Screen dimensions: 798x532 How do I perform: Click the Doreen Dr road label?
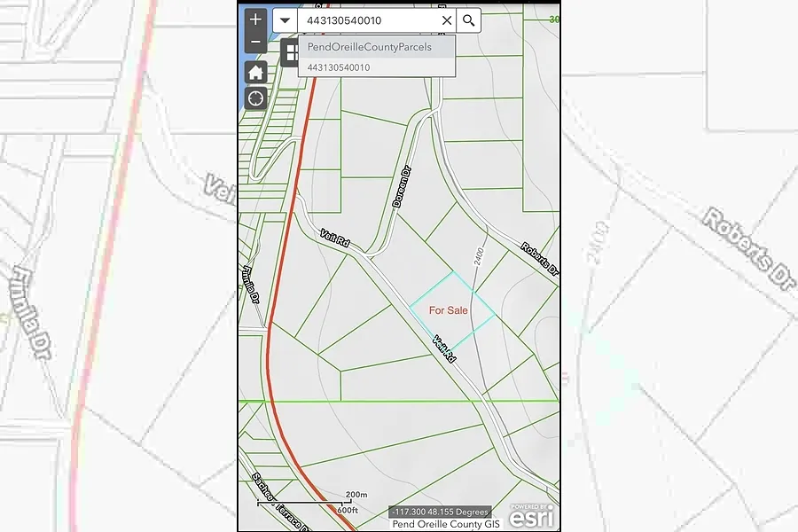402,186
